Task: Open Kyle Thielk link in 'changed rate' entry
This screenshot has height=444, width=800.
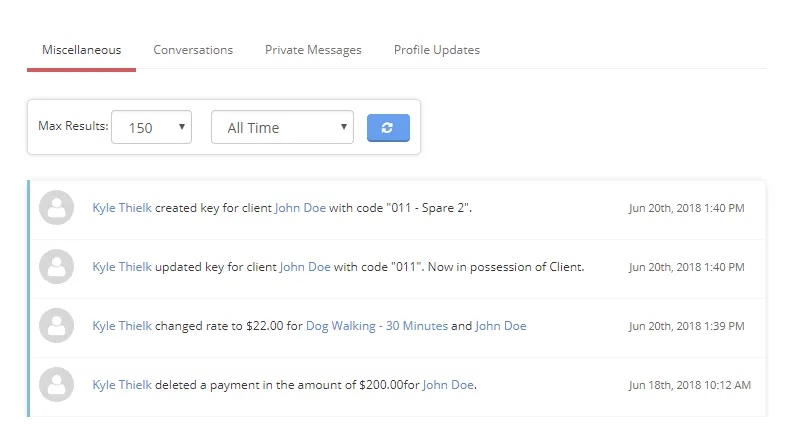Action: coord(122,326)
